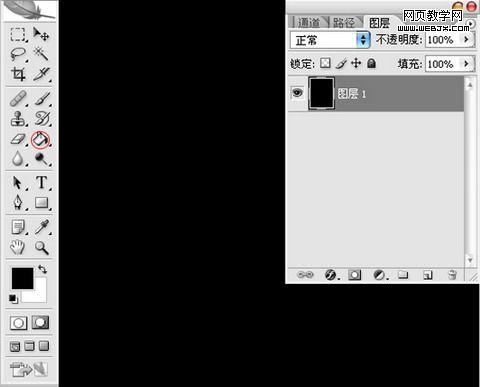Reset default foreground and background colors

[13, 298]
